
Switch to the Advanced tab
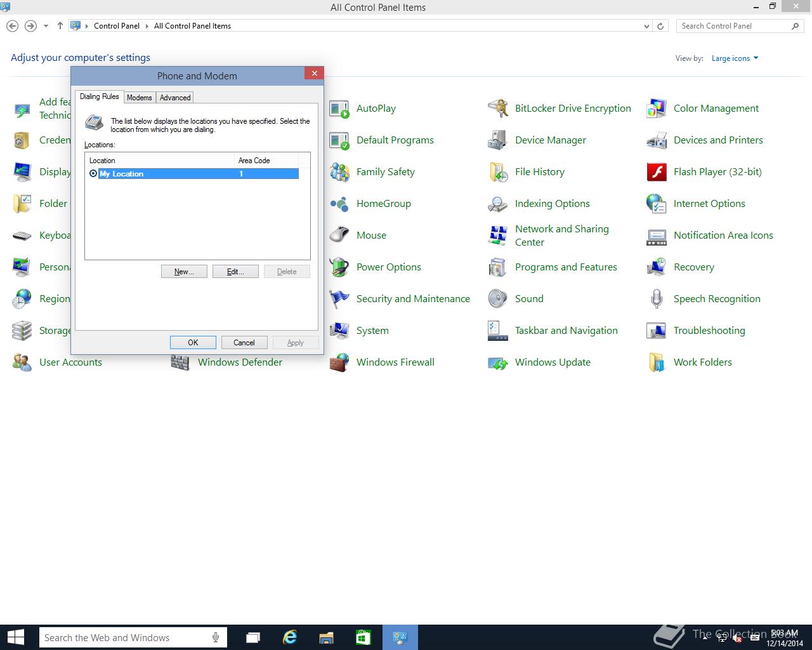coord(175,98)
